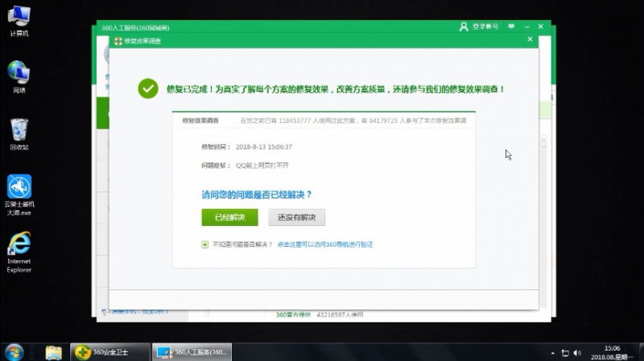This screenshot has height=361, width=644.
Task: Click the 360官方提供 text in the background window
Action: point(293,314)
